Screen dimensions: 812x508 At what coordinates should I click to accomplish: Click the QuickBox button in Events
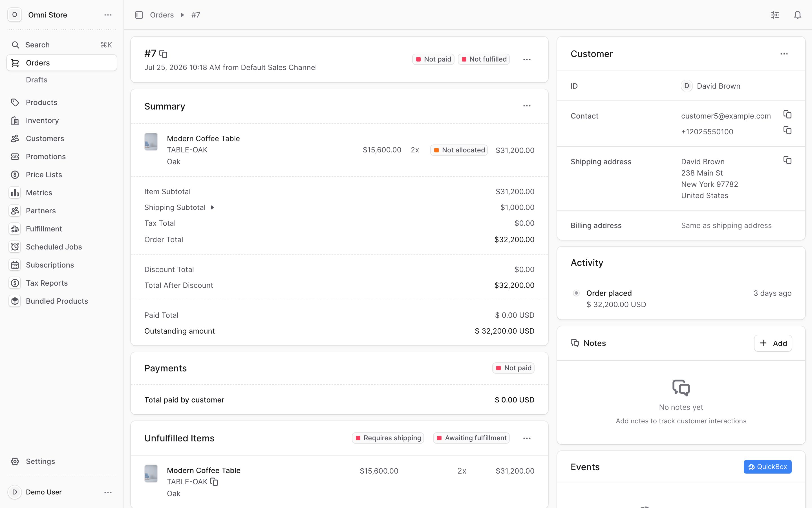[767, 467]
